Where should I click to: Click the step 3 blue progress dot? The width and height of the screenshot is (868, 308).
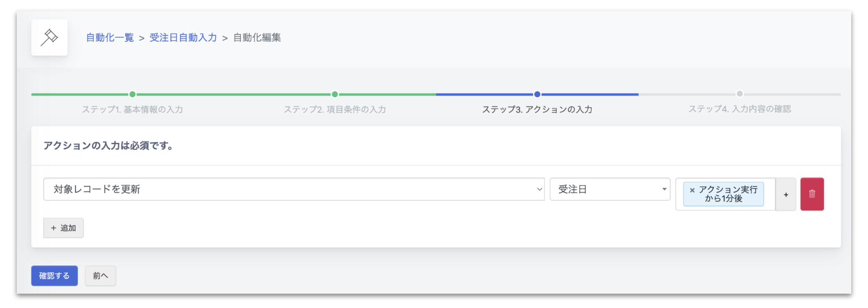click(537, 94)
